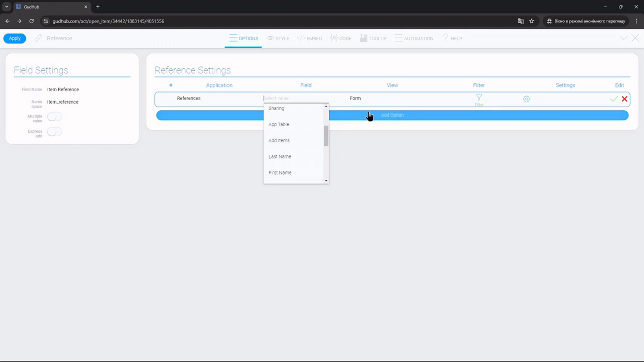Viewport: 644px width, 362px height.
Task: Collapse settings with the top chevron icon
Action: [623, 38]
